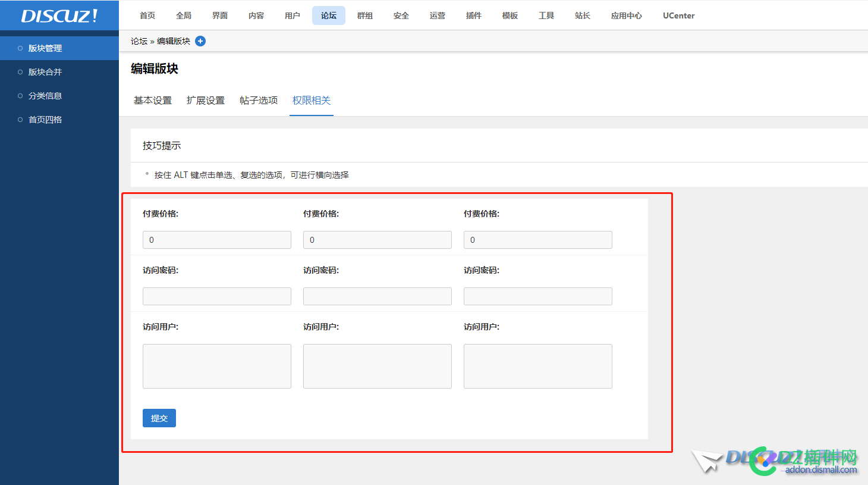
Task: Open the 运营 top menu
Action: tap(438, 15)
